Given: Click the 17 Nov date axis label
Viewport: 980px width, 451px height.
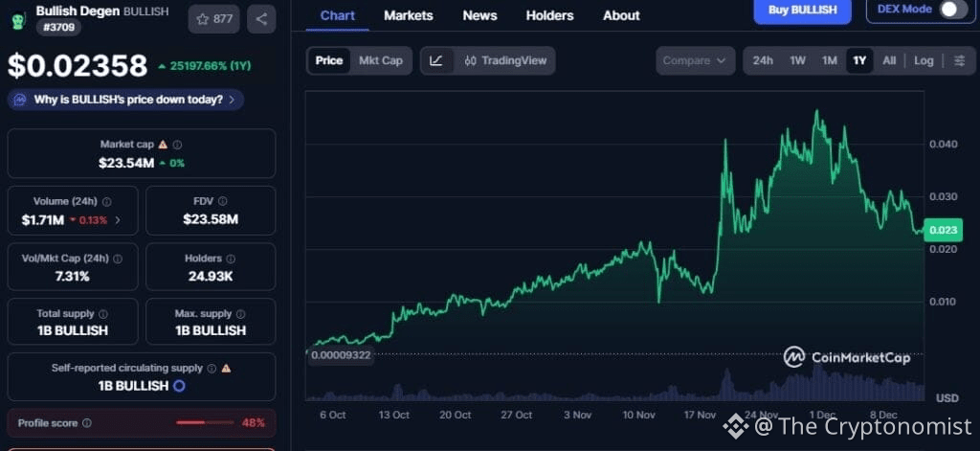Looking at the screenshot, I should point(700,415).
